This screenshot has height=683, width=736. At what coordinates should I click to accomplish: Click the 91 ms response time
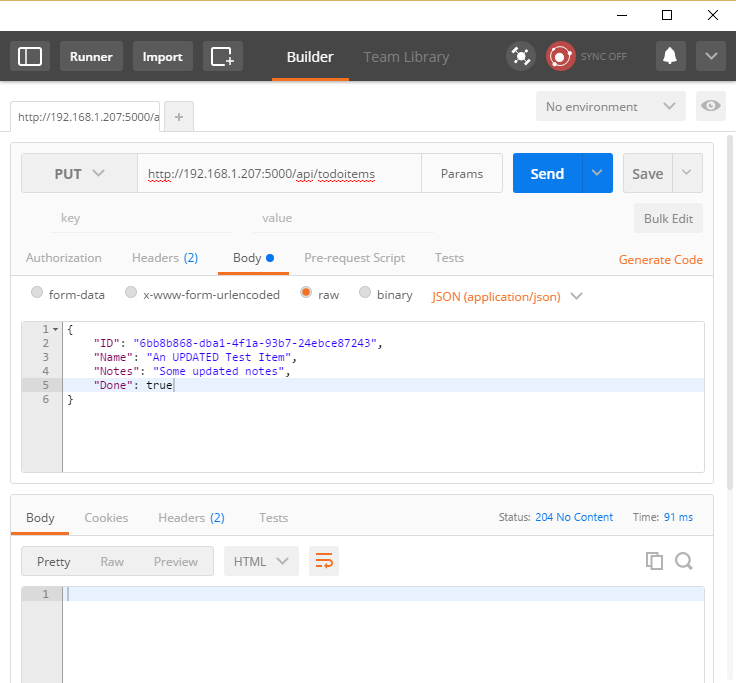[678, 517]
